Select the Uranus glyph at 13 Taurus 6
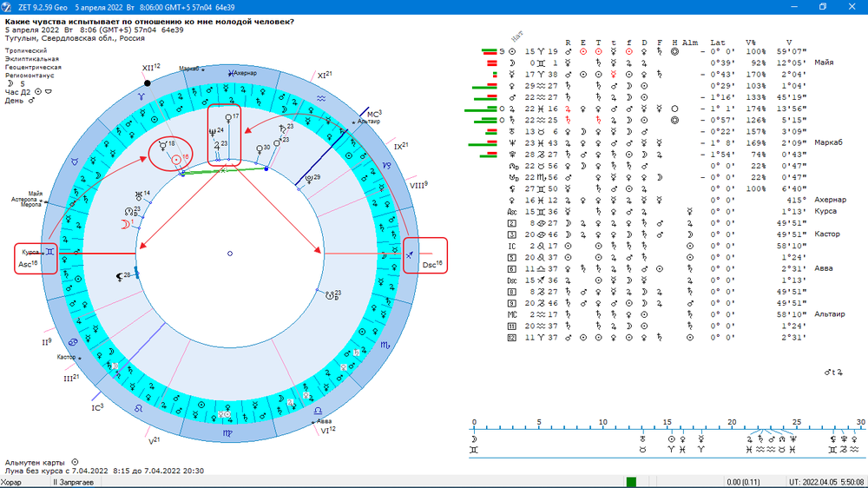 coord(512,132)
